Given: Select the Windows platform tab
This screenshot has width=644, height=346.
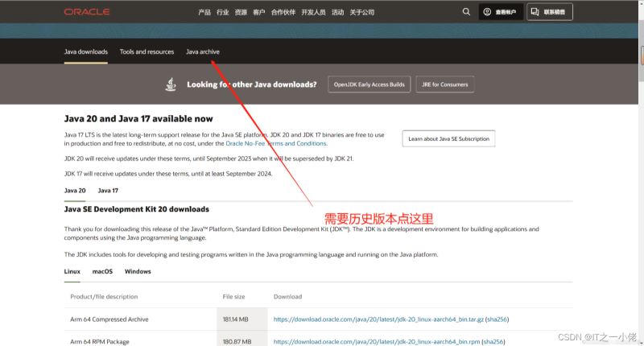Looking at the screenshot, I should 138,272.
